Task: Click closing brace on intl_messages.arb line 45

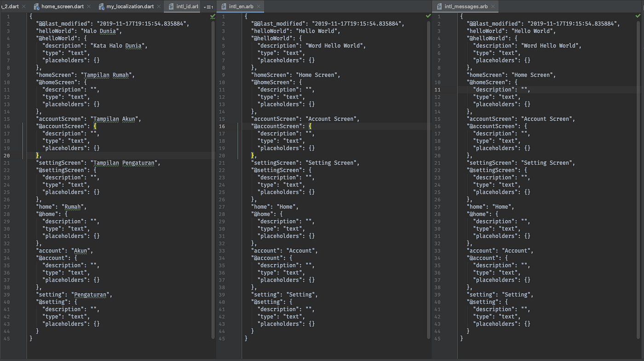Action: (x=461, y=338)
